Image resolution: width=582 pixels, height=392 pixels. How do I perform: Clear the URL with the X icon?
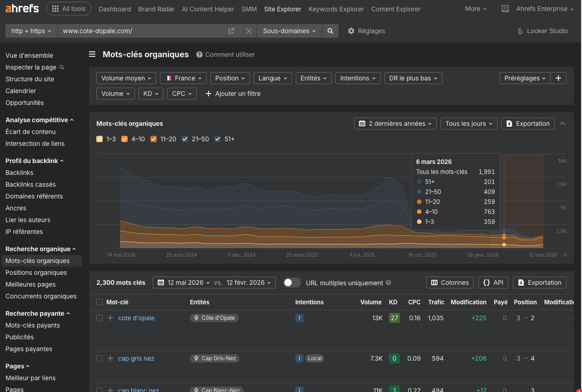coord(249,31)
